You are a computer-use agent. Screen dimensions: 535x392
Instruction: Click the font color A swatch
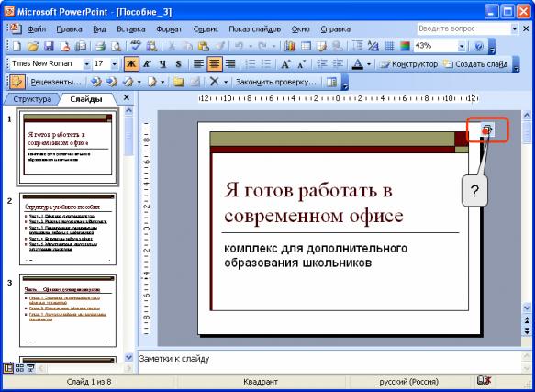(x=357, y=64)
